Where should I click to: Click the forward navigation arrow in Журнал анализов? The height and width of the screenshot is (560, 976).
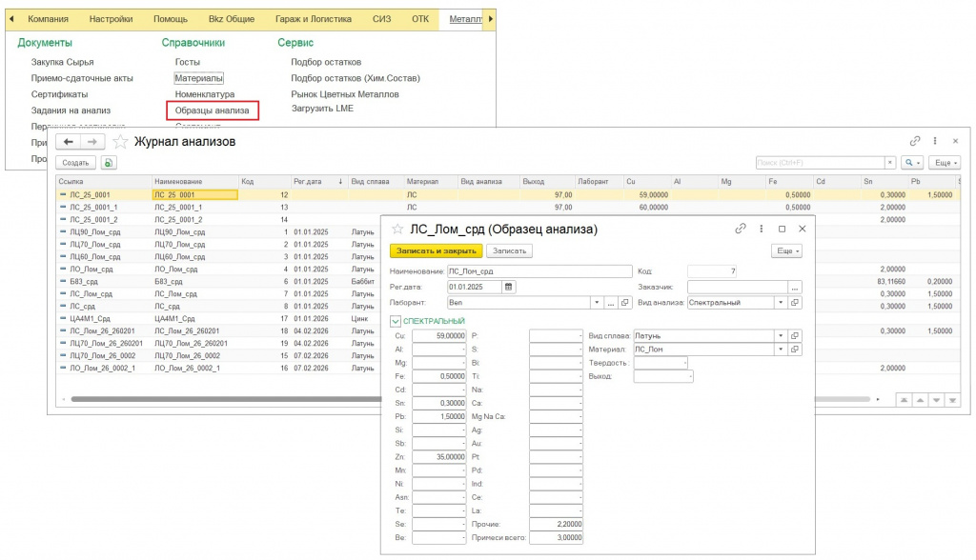[x=92, y=141]
